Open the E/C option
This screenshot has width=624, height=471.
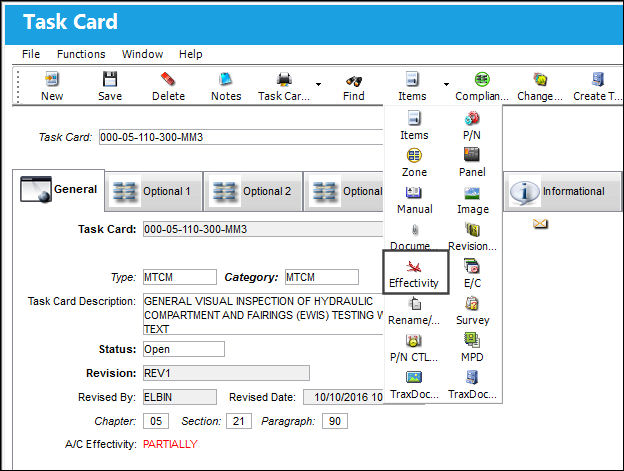(472, 274)
